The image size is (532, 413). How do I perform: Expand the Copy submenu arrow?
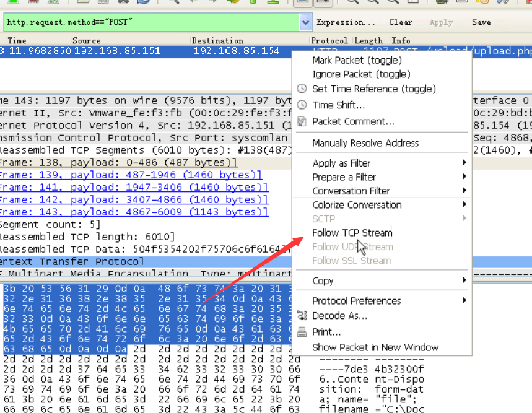pyautogui.click(x=464, y=280)
